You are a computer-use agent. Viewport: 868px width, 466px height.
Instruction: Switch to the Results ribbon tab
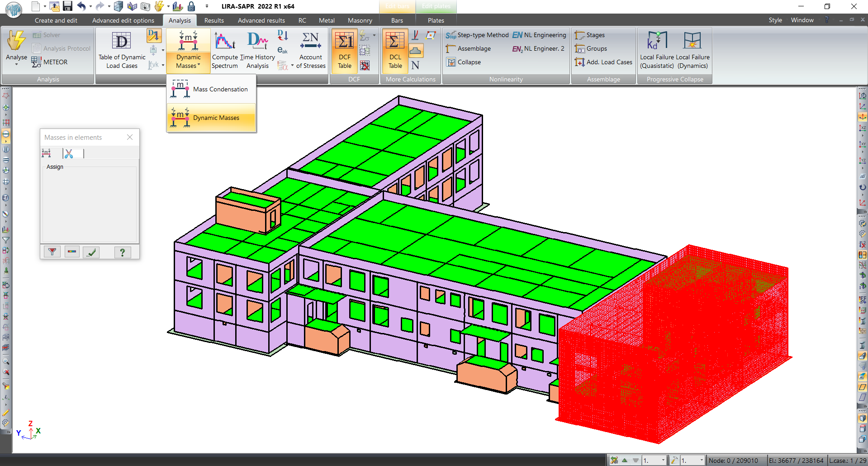214,20
